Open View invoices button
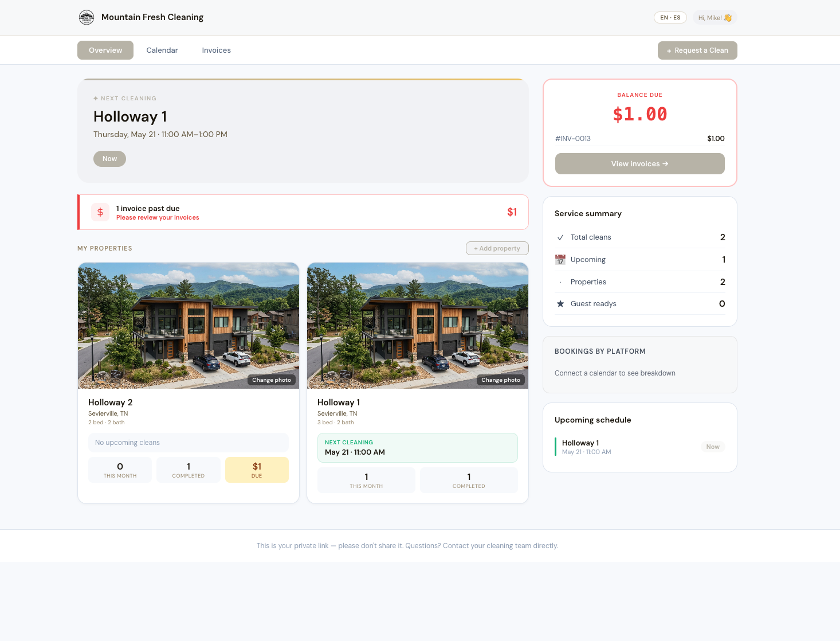The width and height of the screenshot is (840, 641). tap(640, 164)
